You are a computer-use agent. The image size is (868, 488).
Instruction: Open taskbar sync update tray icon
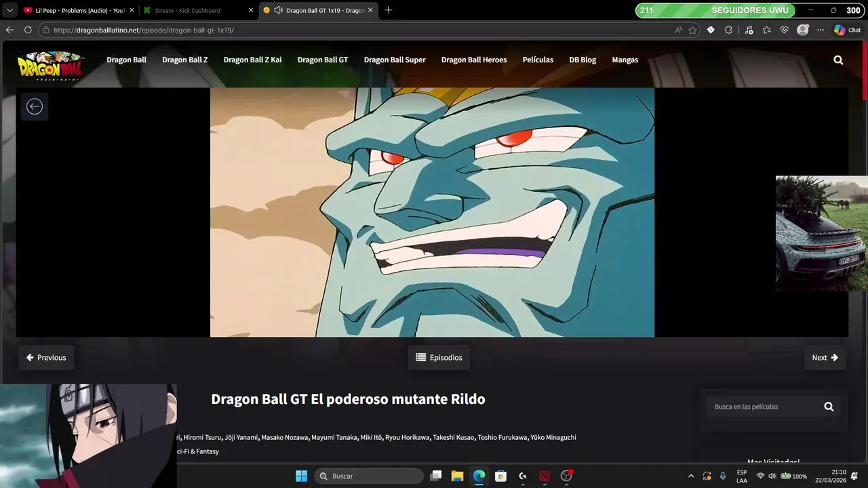707,476
